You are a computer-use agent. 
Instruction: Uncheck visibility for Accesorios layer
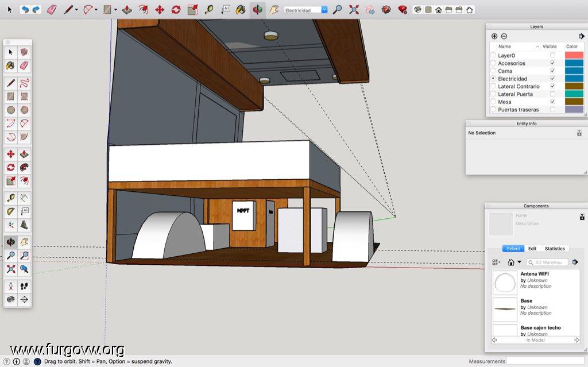(x=552, y=63)
